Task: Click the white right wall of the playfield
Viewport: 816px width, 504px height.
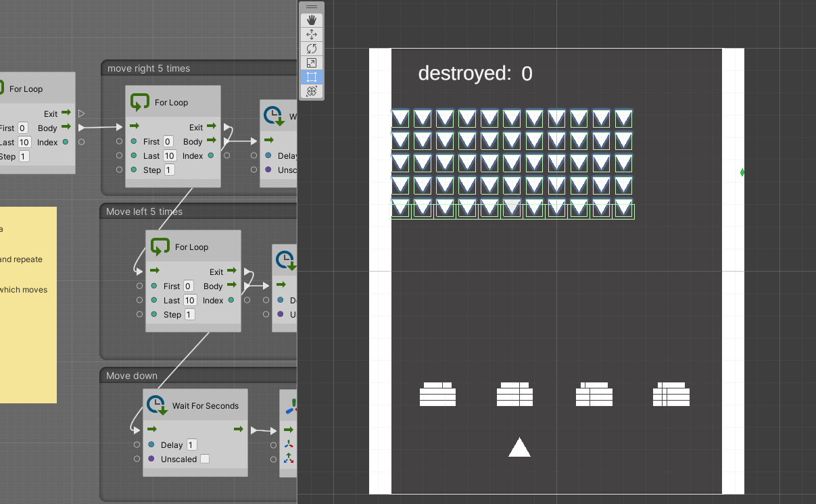Action: pyautogui.click(x=733, y=271)
